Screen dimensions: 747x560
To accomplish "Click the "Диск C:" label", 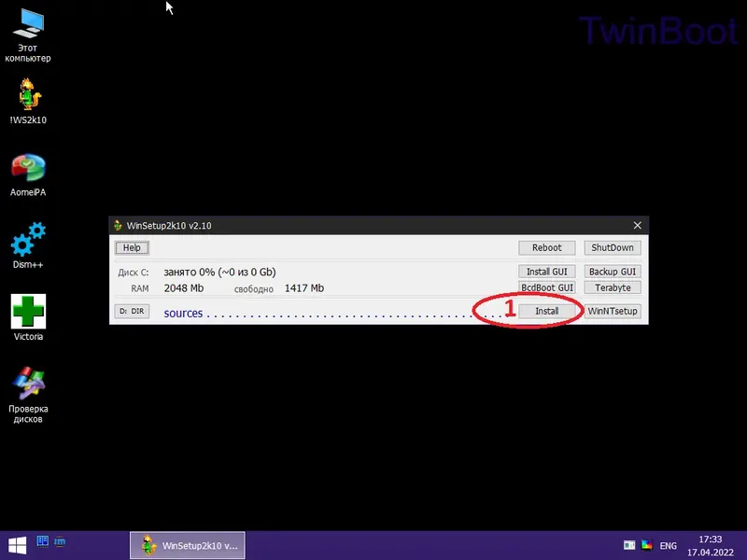I will pyautogui.click(x=134, y=273).
